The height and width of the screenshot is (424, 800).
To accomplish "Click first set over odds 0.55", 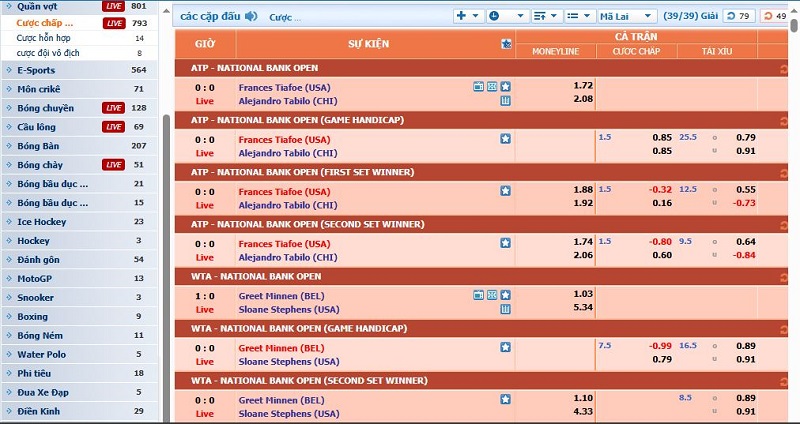I will (746, 190).
